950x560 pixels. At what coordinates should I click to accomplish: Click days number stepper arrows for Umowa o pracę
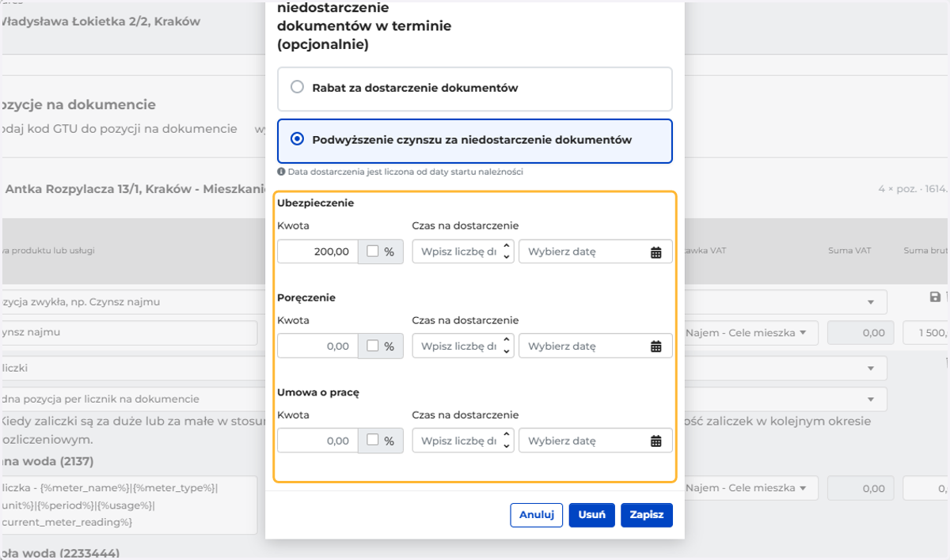click(507, 441)
